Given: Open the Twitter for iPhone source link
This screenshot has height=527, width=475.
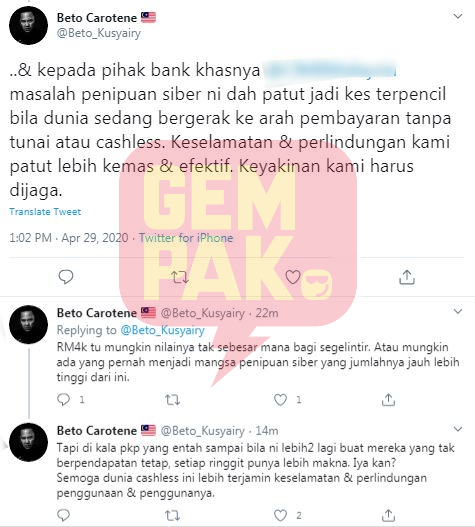Looking at the screenshot, I should click(x=186, y=238).
